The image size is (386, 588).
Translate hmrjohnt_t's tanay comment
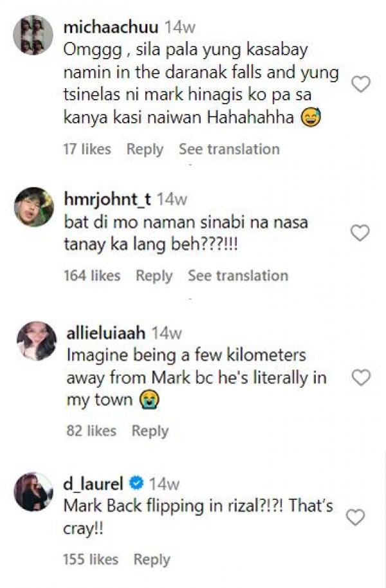coord(238,275)
